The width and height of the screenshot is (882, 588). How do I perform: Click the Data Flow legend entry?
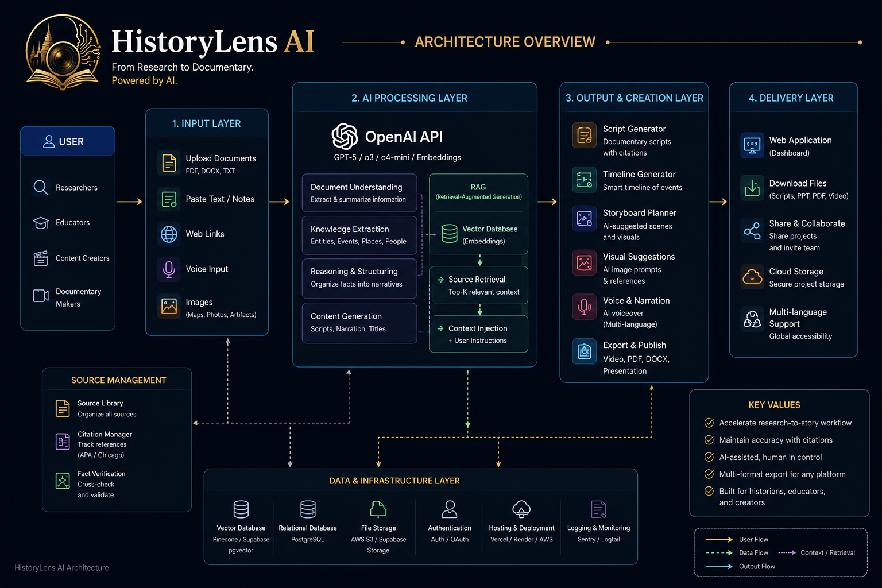737,552
